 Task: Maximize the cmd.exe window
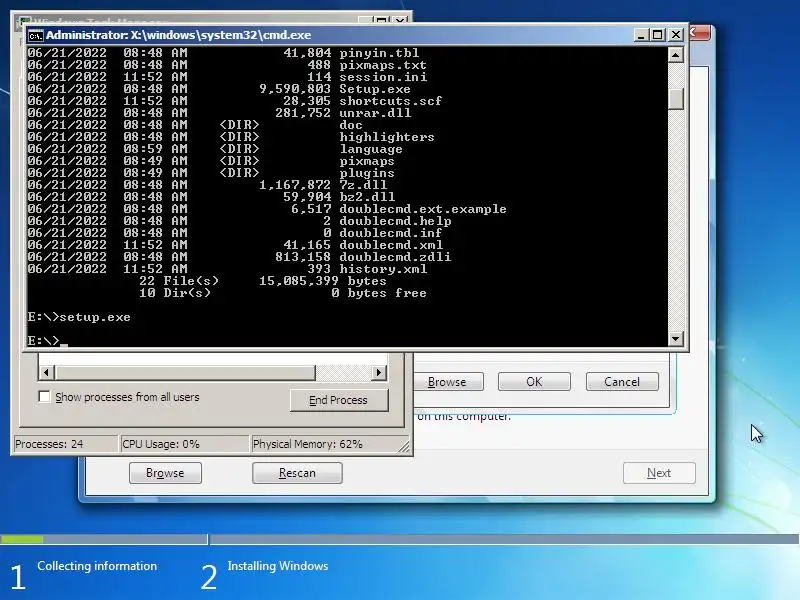[x=658, y=35]
